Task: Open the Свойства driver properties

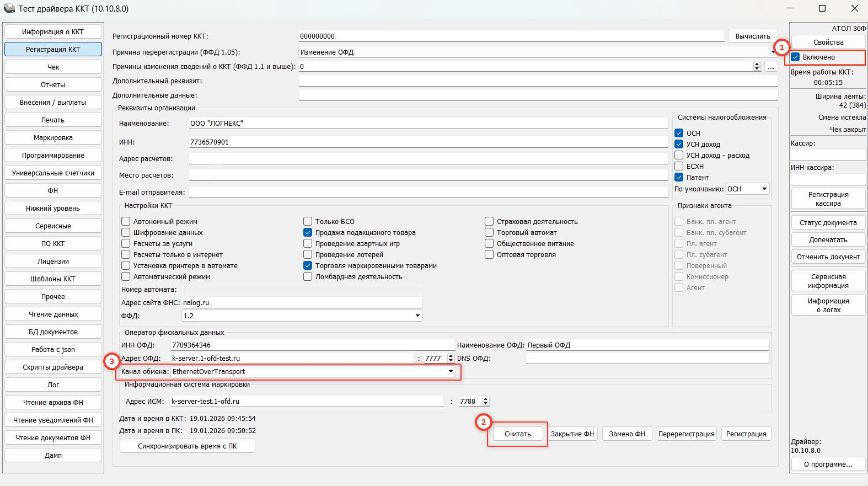Action: pyautogui.click(x=828, y=42)
